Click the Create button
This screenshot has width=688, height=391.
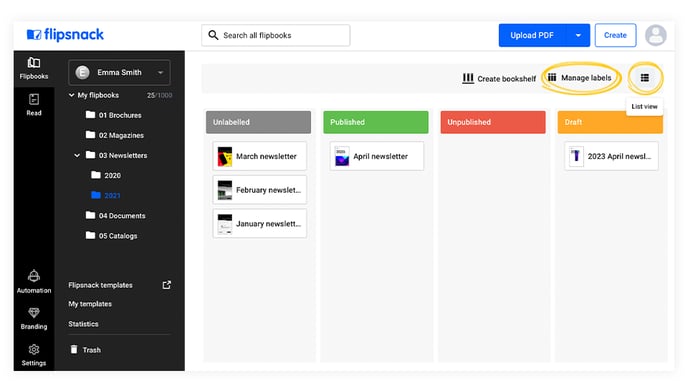[x=615, y=35]
